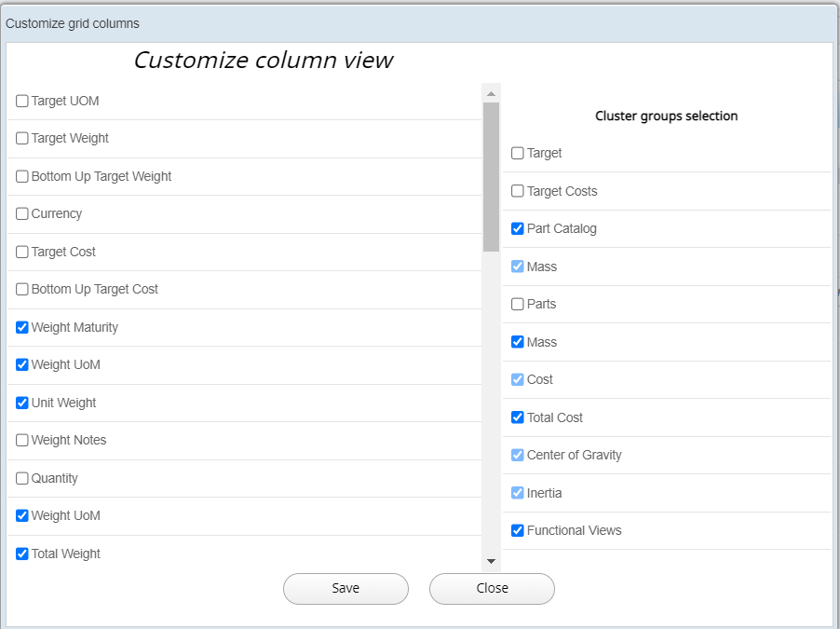Click the column list scroll-down arrow
This screenshot has height=629, width=840.
(x=491, y=561)
